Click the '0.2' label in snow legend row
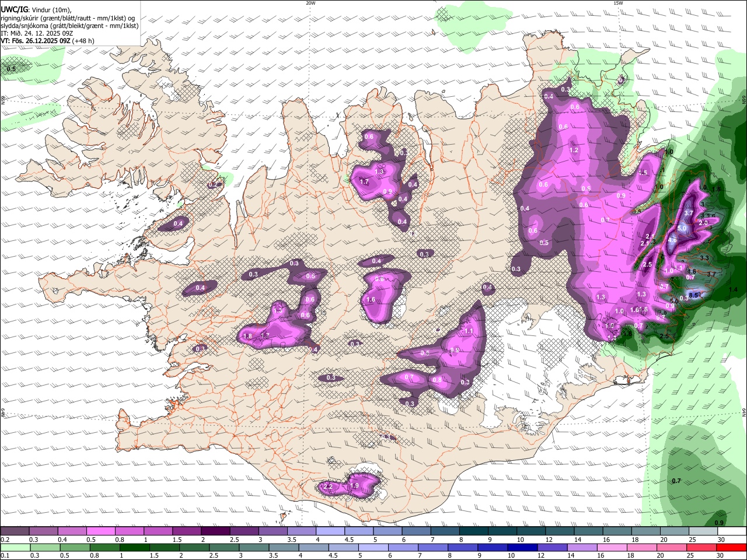Viewport: 747px width, 560px height. (x=4, y=540)
